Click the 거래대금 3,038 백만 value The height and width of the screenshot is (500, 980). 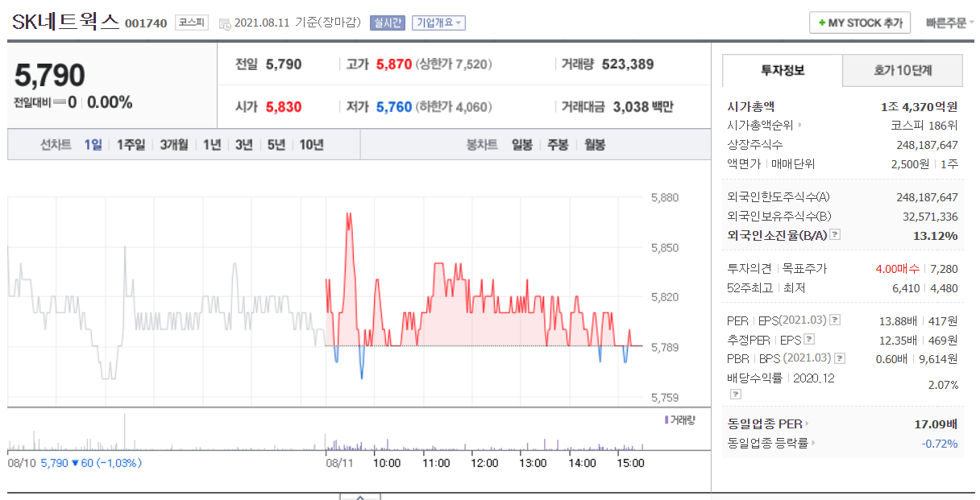click(643, 106)
